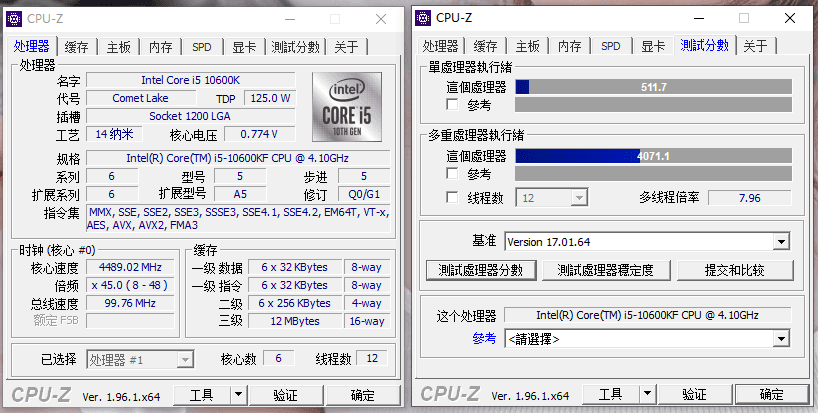This screenshot has width=818, height=413.
Task: Click the 名字 field Intel Core i5 10600K
Action: 190,80
